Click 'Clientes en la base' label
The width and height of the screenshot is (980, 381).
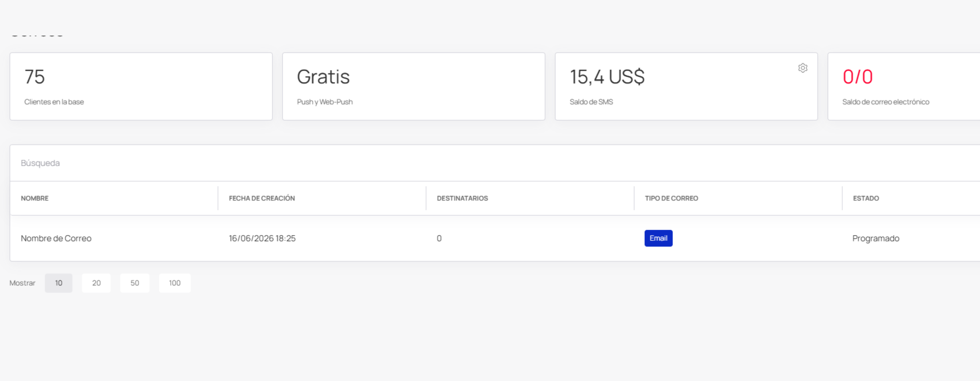point(54,102)
